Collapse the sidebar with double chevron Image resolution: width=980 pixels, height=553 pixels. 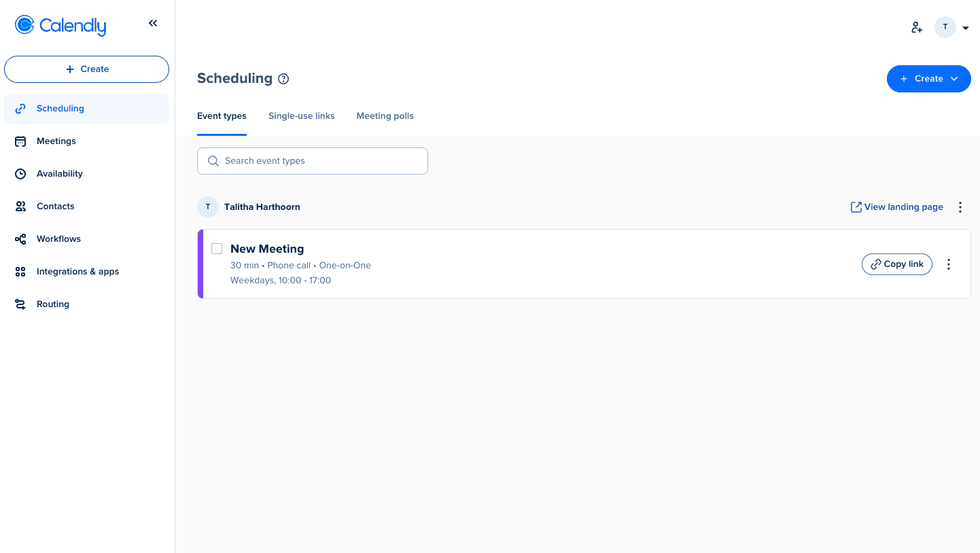153,24
